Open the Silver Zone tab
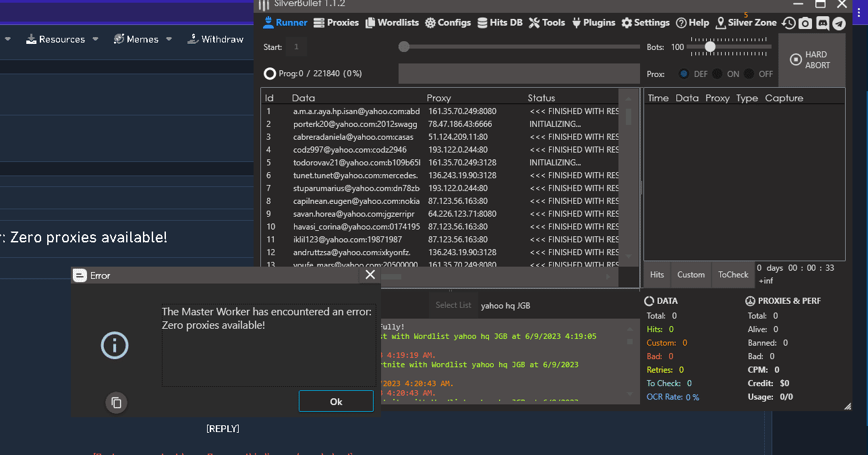 tap(747, 22)
